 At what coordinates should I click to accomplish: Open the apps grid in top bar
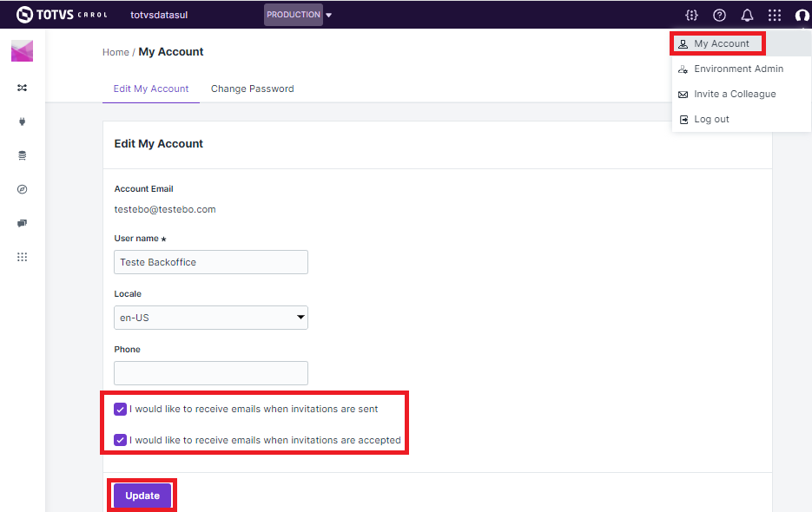point(774,15)
